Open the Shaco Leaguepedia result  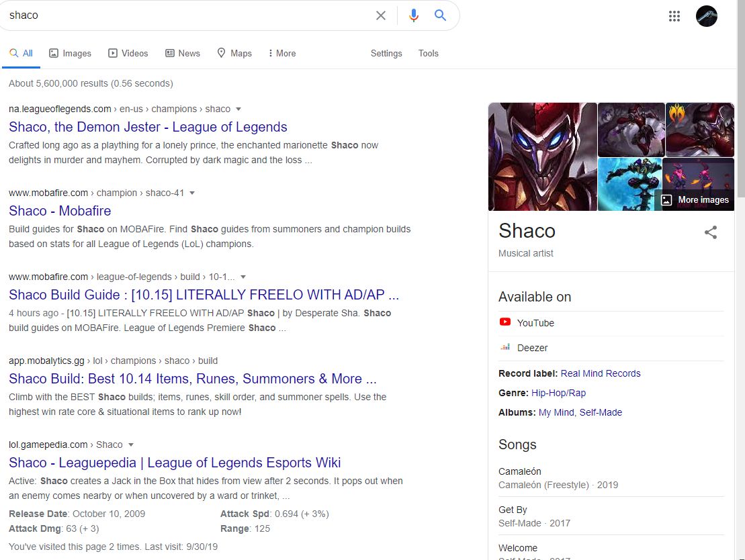pos(175,463)
